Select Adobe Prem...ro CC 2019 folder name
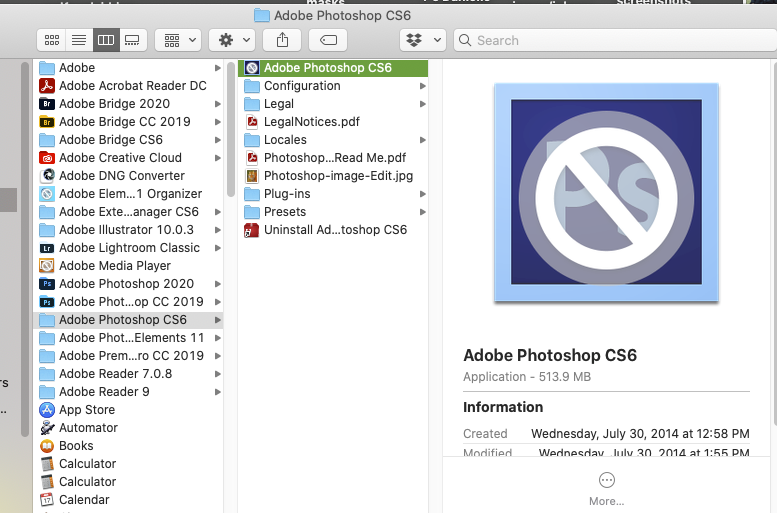The height and width of the screenshot is (513, 777). (131, 356)
